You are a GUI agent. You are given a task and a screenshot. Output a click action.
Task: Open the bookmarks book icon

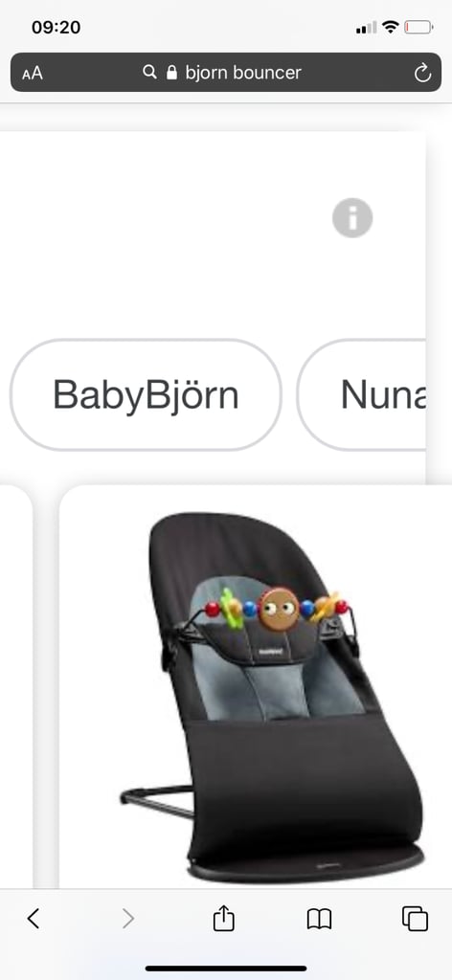pyautogui.click(x=319, y=919)
